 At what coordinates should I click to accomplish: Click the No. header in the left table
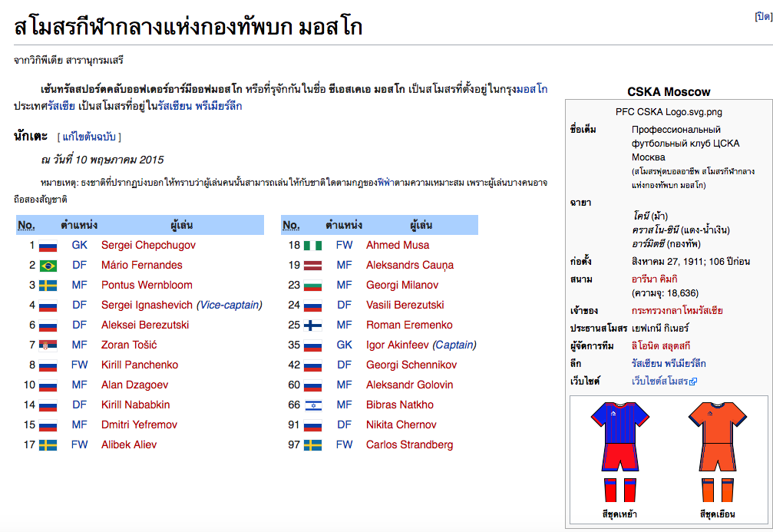coord(26,226)
